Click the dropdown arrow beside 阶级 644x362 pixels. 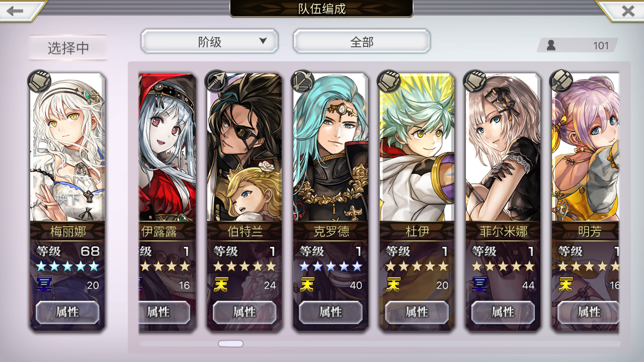pos(263,41)
